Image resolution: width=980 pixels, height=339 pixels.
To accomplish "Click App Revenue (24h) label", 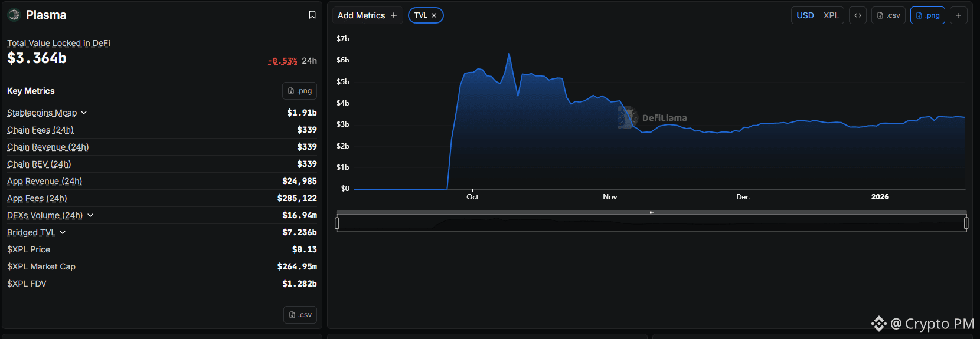I will (44, 181).
